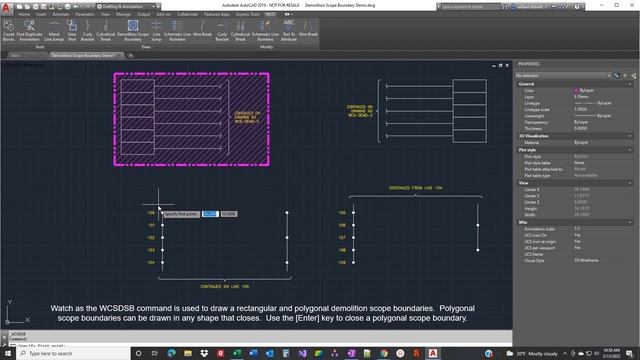640x360 pixels.
Task: Run the Text To Attribute tool
Action: pyautogui.click(x=289, y=31)
